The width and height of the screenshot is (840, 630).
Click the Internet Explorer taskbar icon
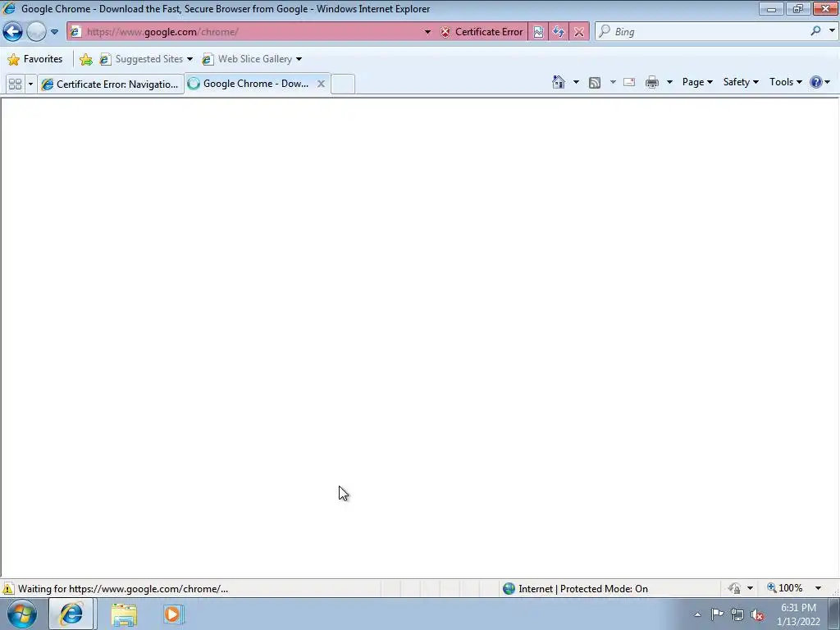pyautogui.click(x=71, y=614)
